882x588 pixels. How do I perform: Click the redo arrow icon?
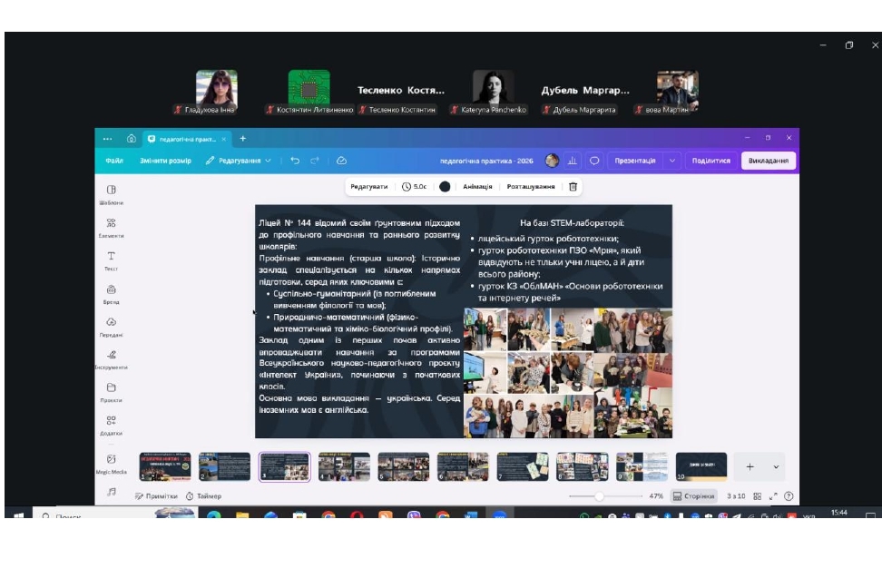(315, 161)
